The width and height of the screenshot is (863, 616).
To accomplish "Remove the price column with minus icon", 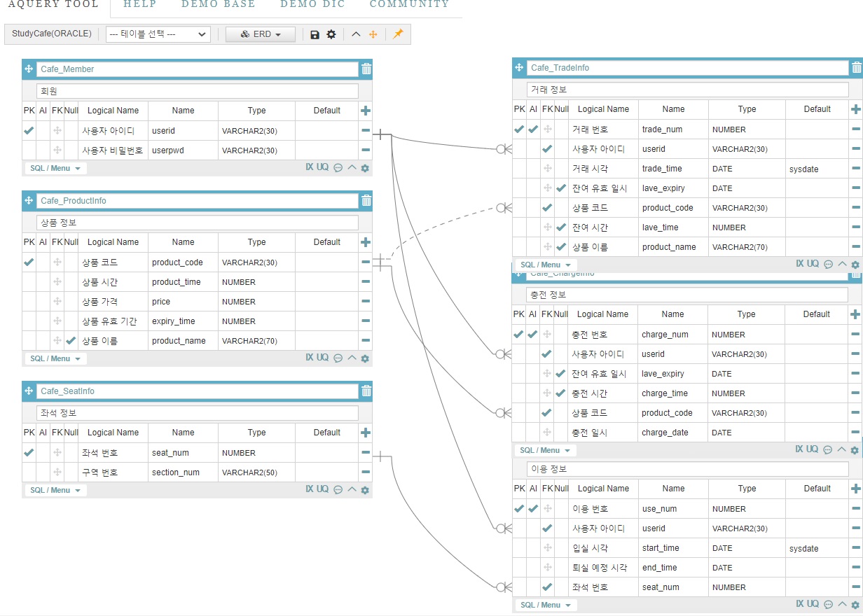I will [366, 302].
